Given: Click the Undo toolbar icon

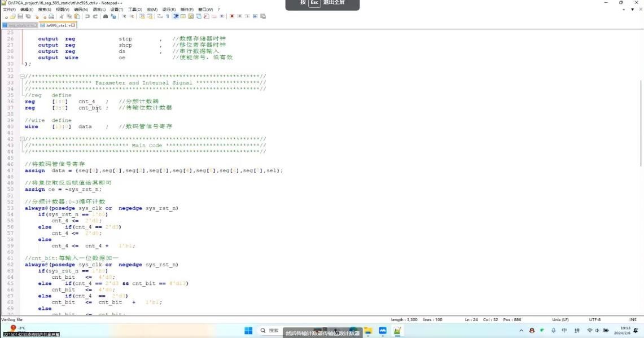Looking at the screenshot, I should click(x=88, y=16).
